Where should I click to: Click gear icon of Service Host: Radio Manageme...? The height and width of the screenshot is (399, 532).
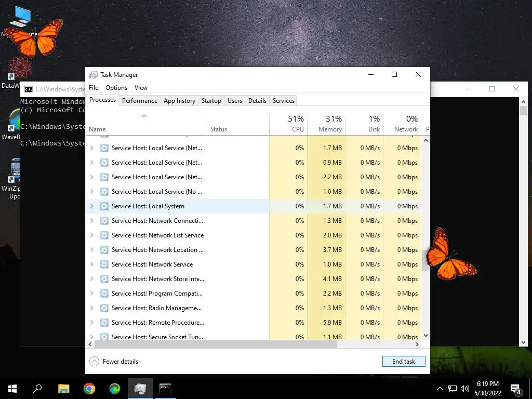(x=104, y=308)
